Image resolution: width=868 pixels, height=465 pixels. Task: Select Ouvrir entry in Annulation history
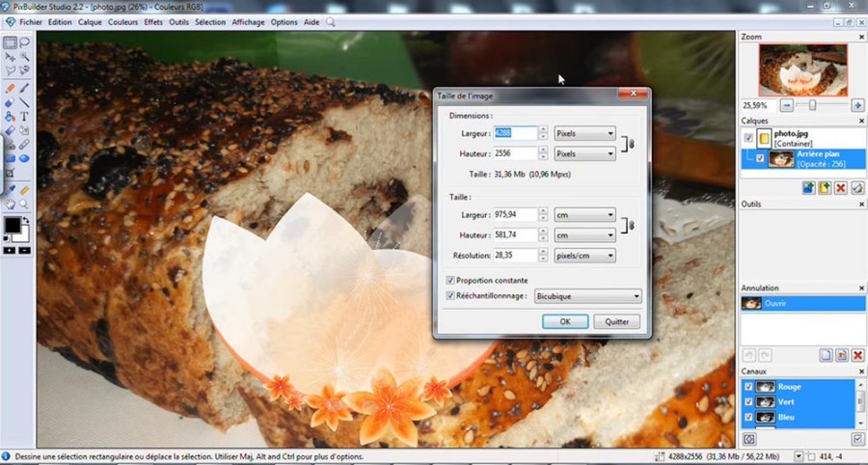[803, 303]
